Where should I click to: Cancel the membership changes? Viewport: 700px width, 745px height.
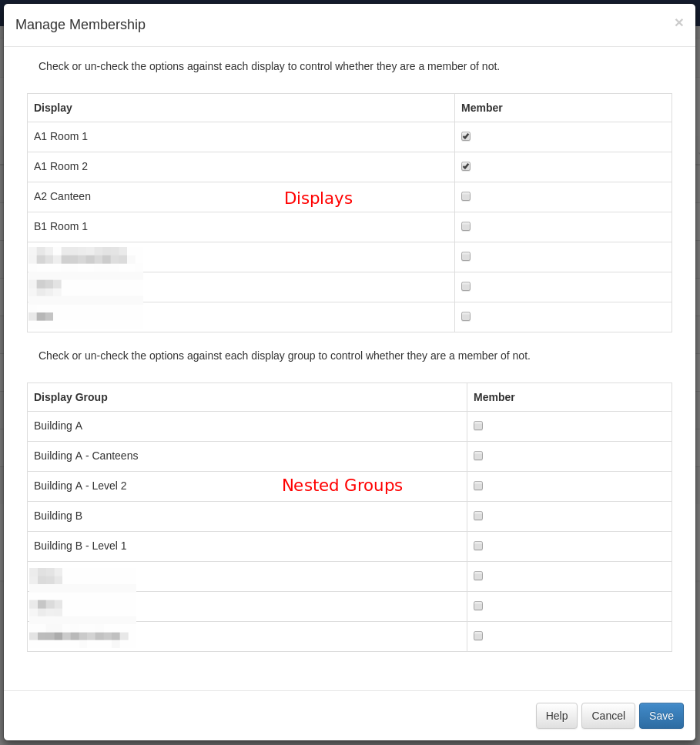click(x=608, y=716)
